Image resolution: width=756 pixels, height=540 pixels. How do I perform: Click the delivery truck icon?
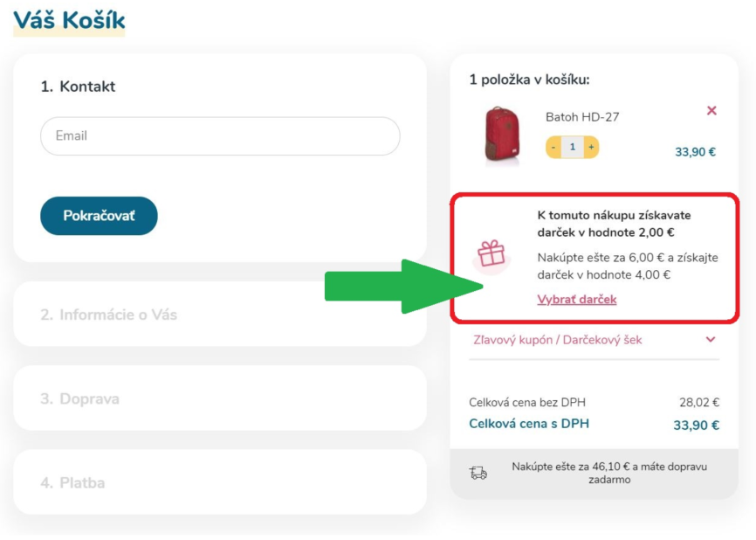tap(478, 473)
